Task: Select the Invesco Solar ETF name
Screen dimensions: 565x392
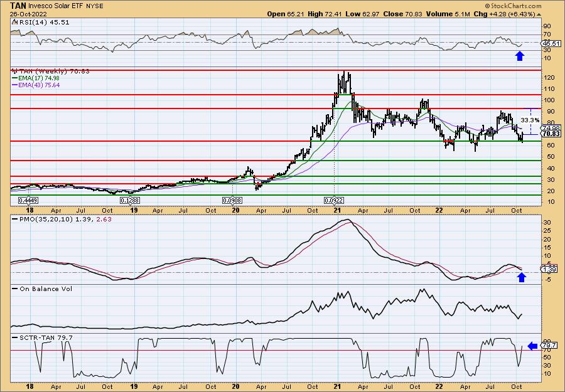Action: click(55, 6)
